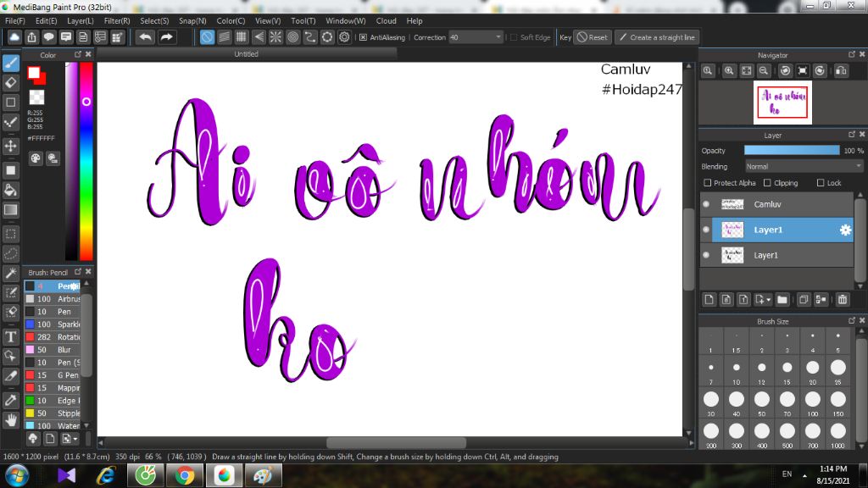Select the Bucket fill tool

(x=10, y=191)
